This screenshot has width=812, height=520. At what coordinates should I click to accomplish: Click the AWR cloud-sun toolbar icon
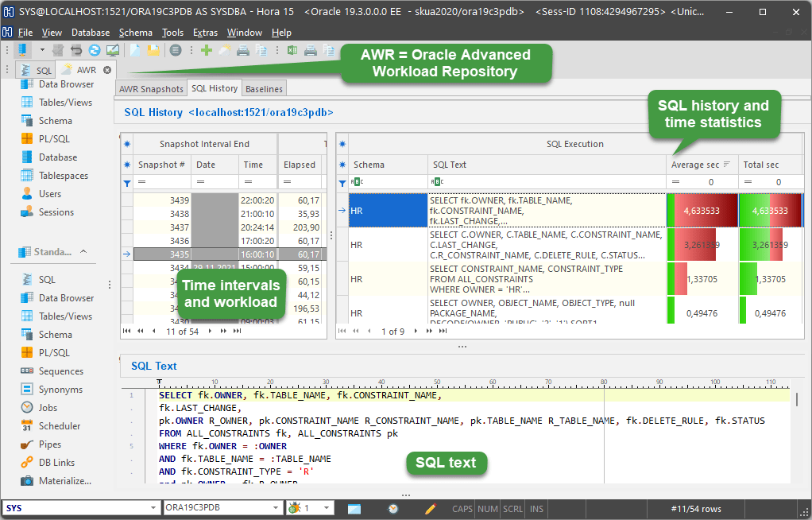[x=225, y=50]
